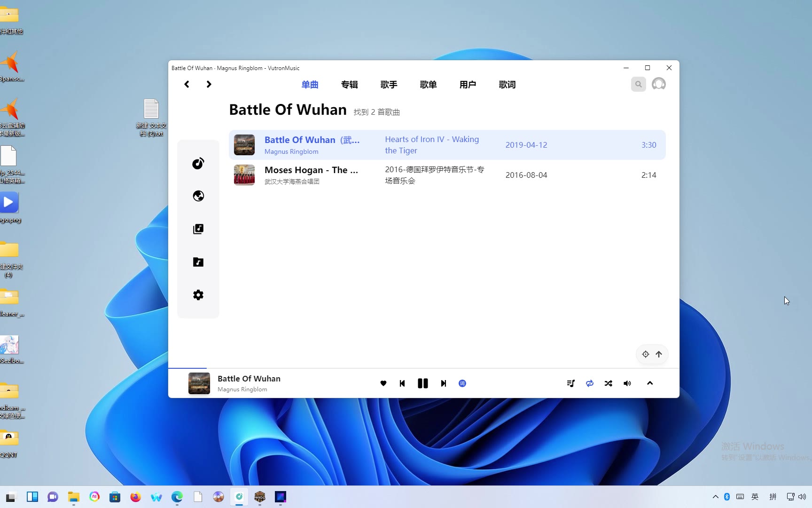Minimize the VutronMusic window
Image resolution: width=812 pixels, height=508 pixels.
click(626, 68)
